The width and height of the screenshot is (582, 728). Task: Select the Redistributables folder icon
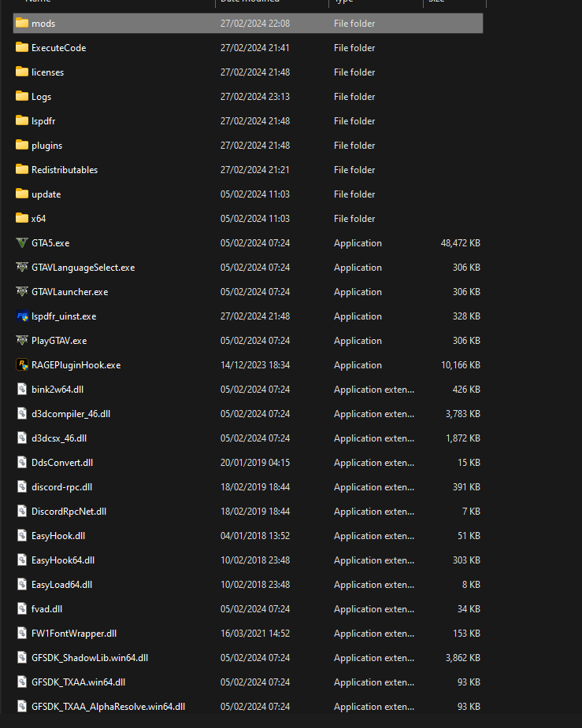tap(22, 169)
